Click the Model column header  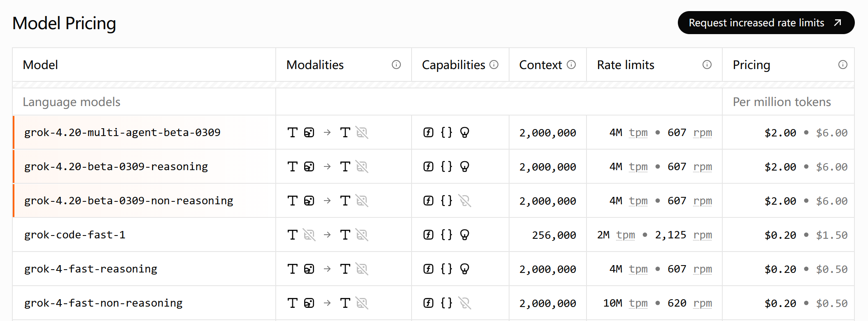40,65
